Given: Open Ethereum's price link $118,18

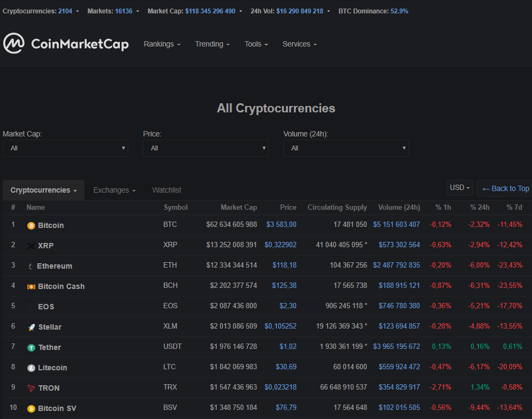Looking at the screenshot, I should [284, 266].
